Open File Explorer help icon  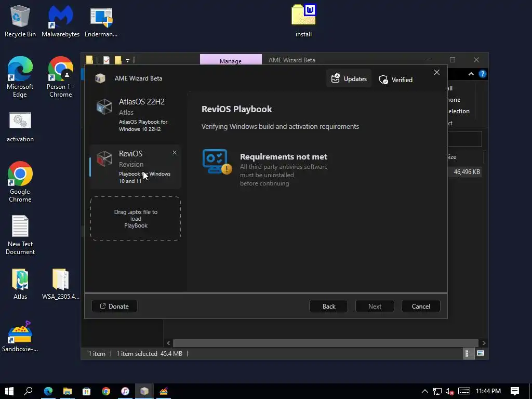tap(483, 74)
